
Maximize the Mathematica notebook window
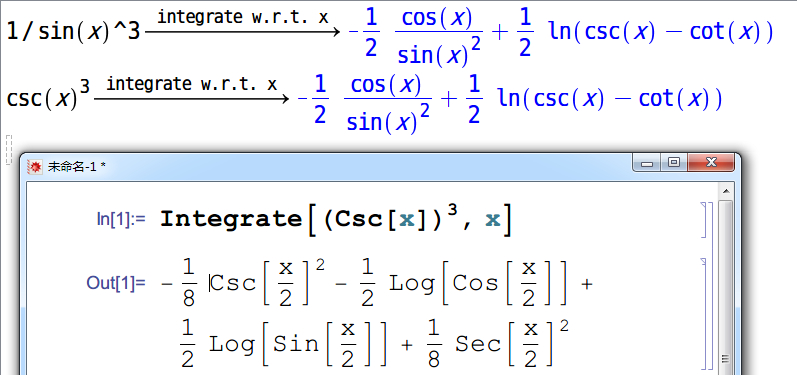674,164
